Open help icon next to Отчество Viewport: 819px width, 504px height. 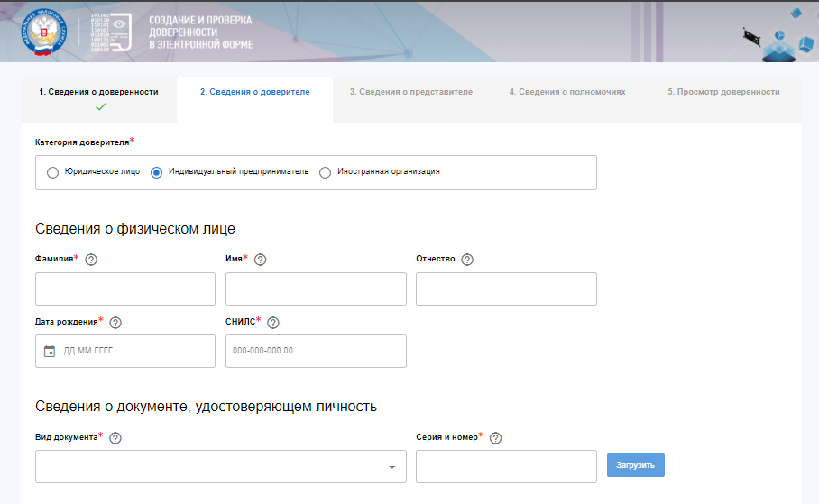(x=467, y=260)
